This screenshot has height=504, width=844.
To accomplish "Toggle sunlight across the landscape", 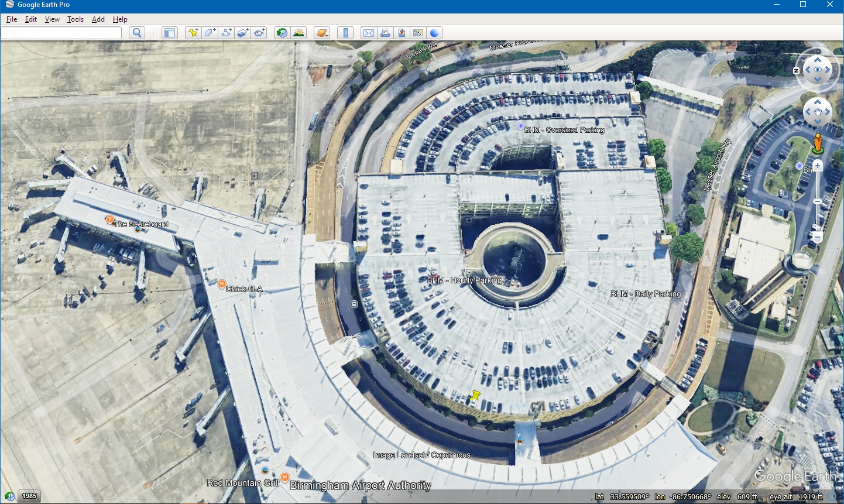I will click(x=299, y=33).
